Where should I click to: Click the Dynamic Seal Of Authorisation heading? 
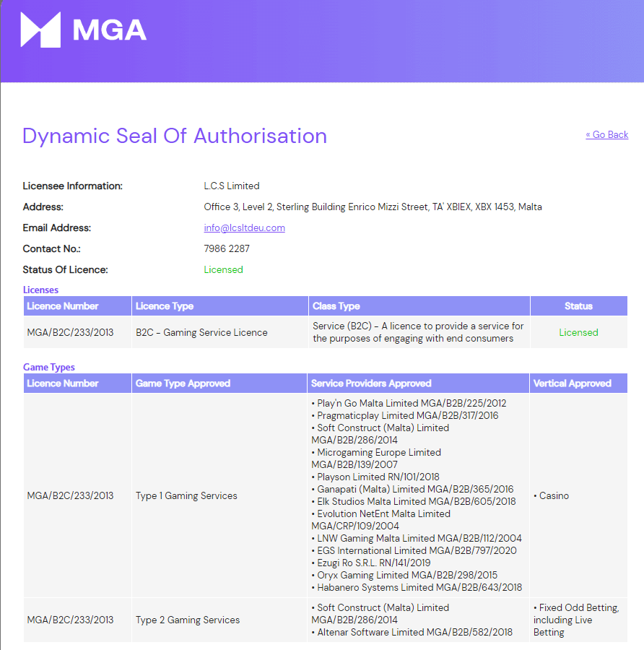click(175, 136)
